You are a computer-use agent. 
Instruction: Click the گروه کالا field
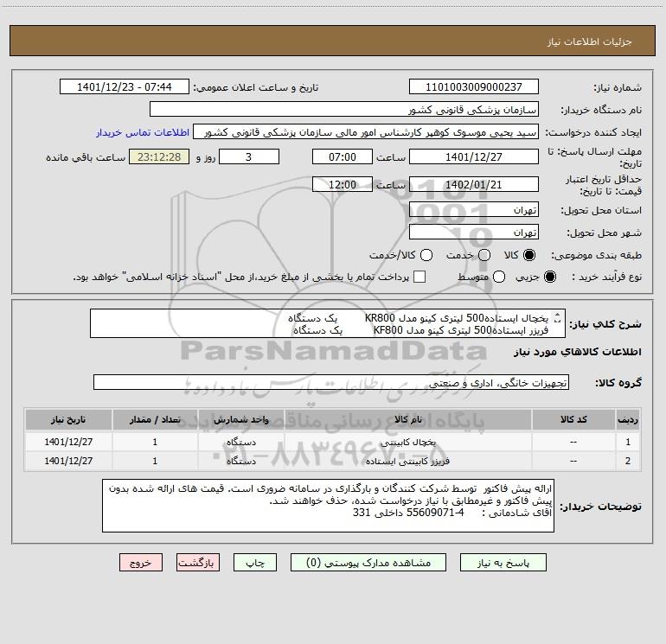(331, 383)
